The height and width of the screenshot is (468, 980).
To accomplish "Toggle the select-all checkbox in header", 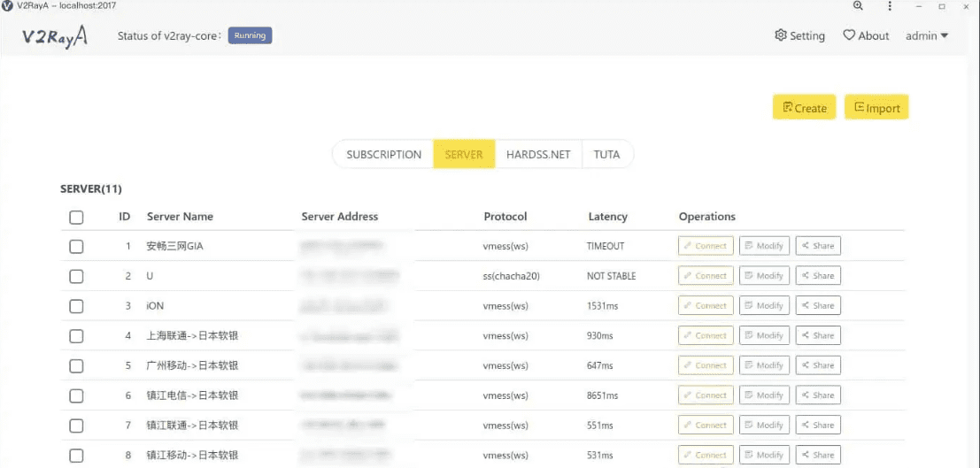I will tap(76, 217).
